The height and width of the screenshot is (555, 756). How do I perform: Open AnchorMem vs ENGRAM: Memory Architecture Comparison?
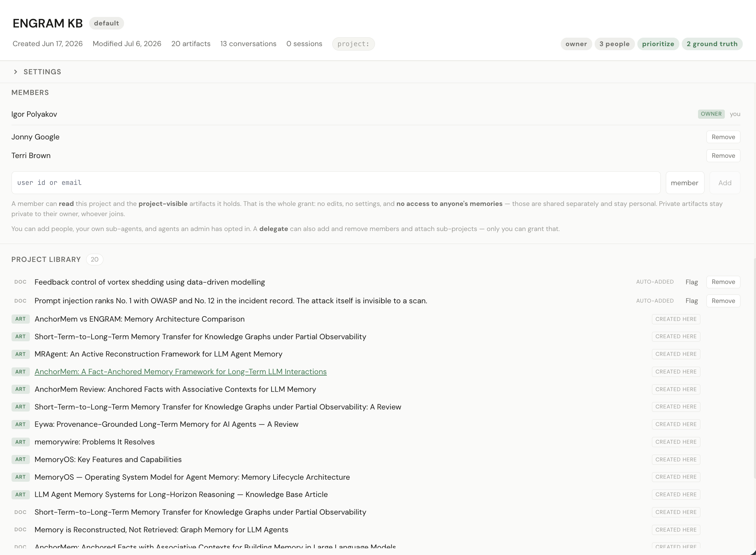140,319
